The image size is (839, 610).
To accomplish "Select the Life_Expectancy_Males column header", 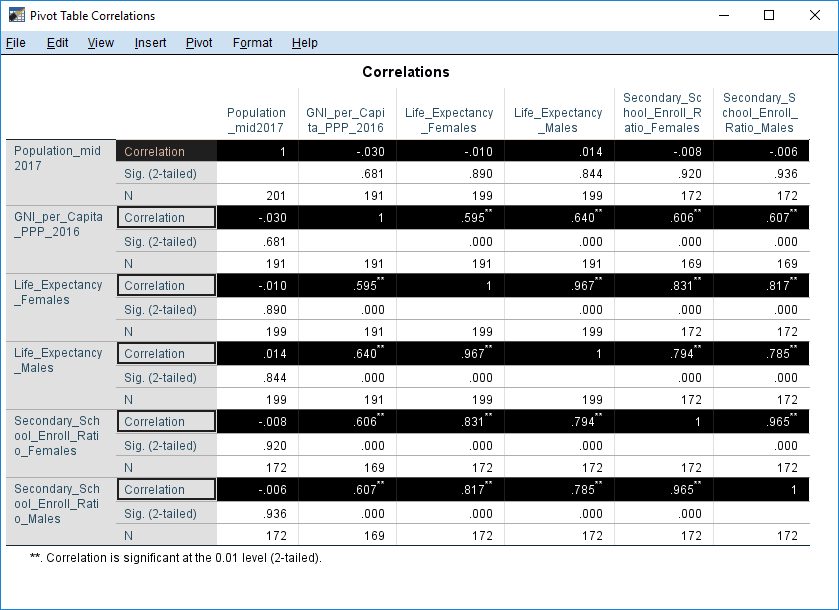I will tap(558, 120).
